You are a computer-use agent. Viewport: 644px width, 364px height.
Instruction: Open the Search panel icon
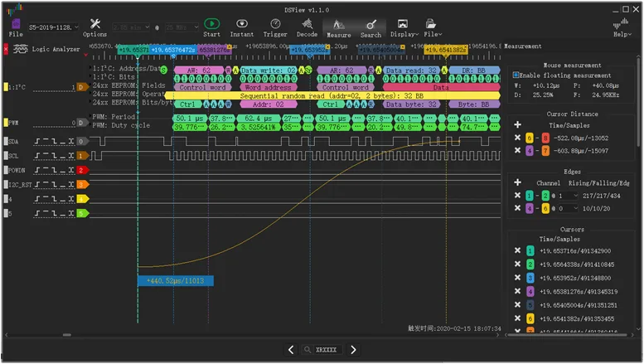[x=370, y=25]
